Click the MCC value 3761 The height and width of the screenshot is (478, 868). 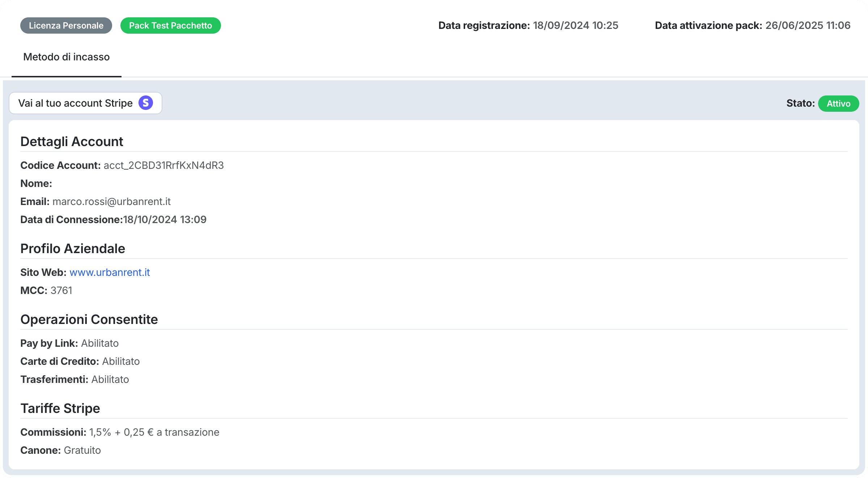[x=61, y=290]
